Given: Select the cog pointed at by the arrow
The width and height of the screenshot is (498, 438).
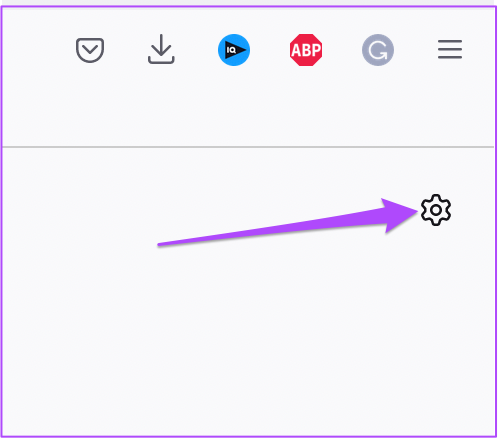Looking at the screenshot, I should (436, 210).
